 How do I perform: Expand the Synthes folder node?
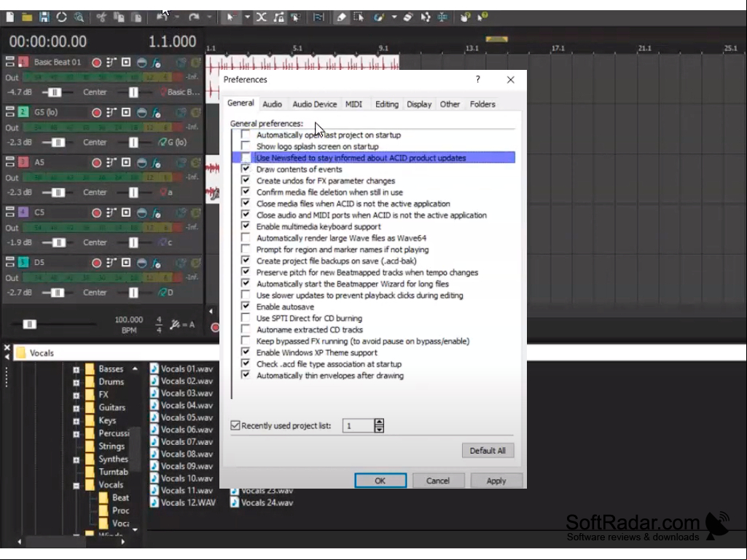click(77, 460)
